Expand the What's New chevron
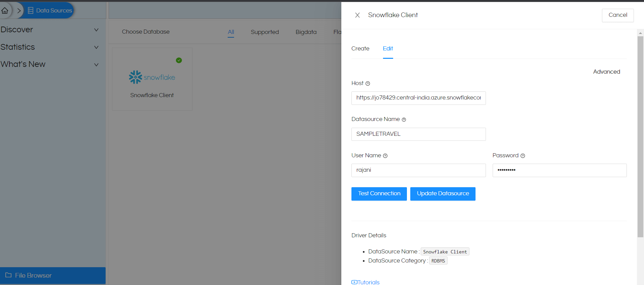This screenshot has width=644, height=285. 96,65
